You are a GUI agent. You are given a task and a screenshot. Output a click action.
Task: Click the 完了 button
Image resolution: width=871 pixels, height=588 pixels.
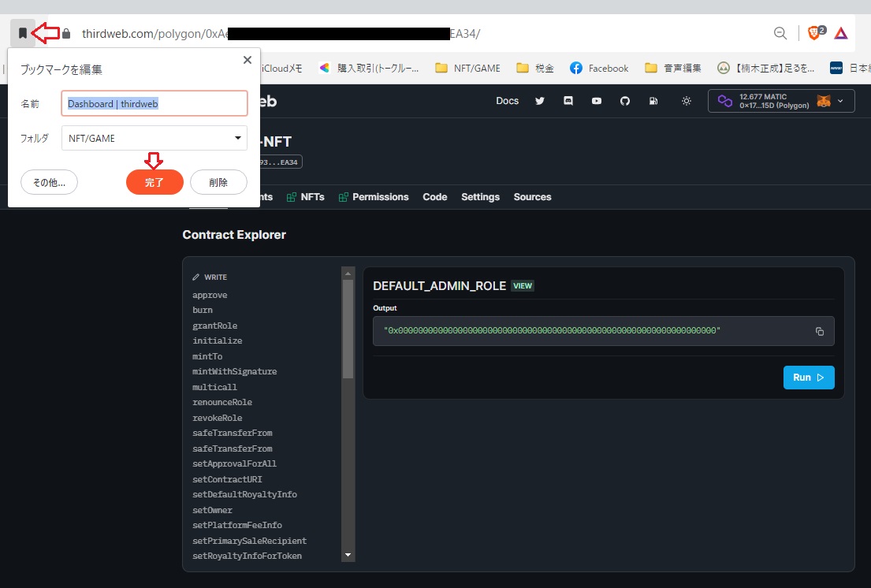coord(154,182)
